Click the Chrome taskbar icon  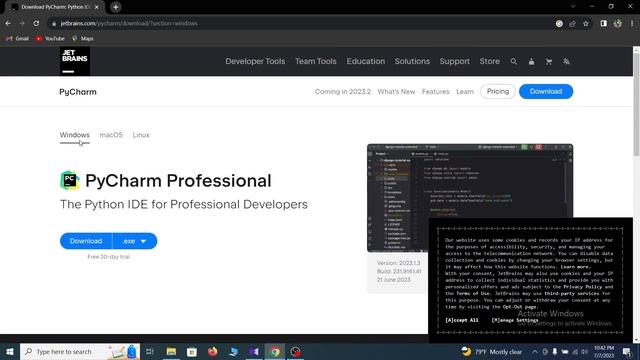(x=275, y=351)
